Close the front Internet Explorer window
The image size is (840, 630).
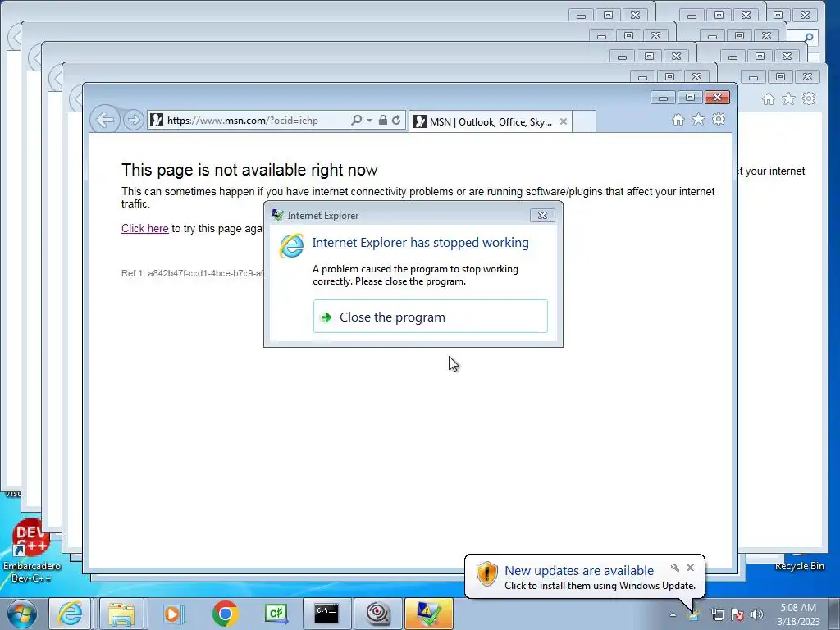point(717,97)
